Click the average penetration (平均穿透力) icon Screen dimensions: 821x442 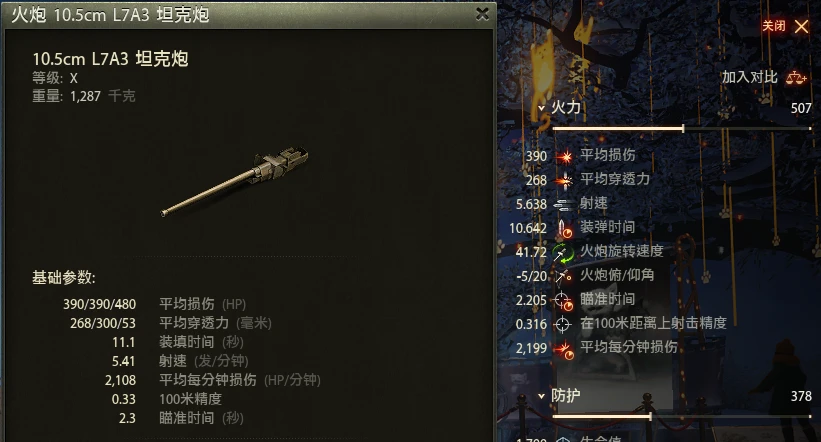564,180
